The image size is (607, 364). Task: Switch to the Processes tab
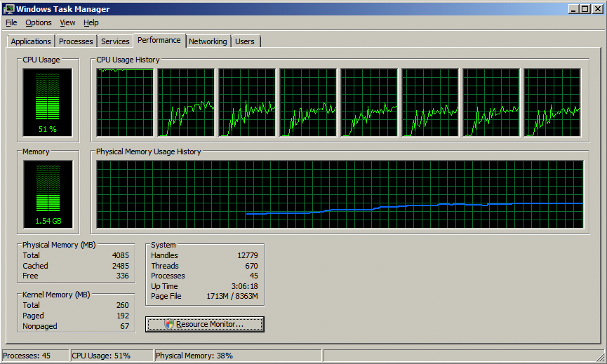click(76, 41)
